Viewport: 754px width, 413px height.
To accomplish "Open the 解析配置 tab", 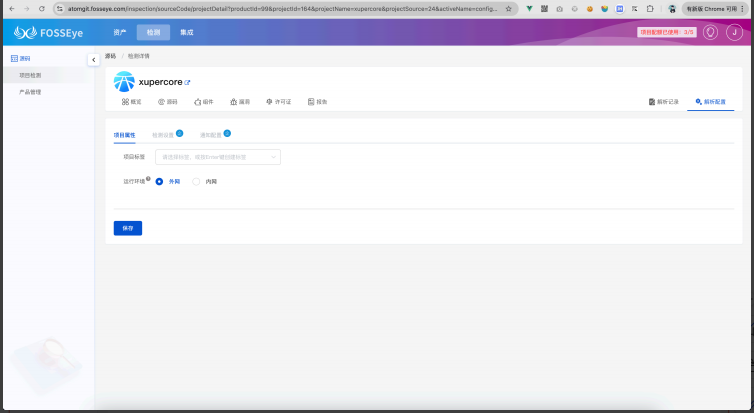I will click(x=710, y=101).
